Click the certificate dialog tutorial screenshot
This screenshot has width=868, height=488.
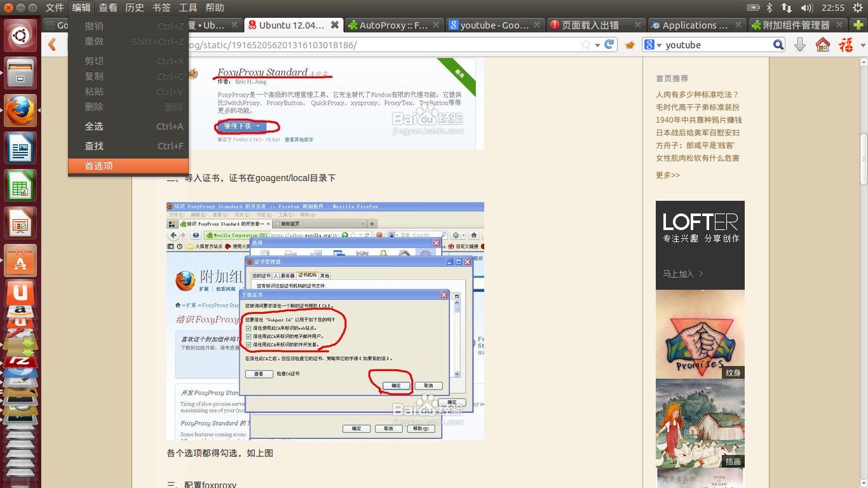(325, 321)
